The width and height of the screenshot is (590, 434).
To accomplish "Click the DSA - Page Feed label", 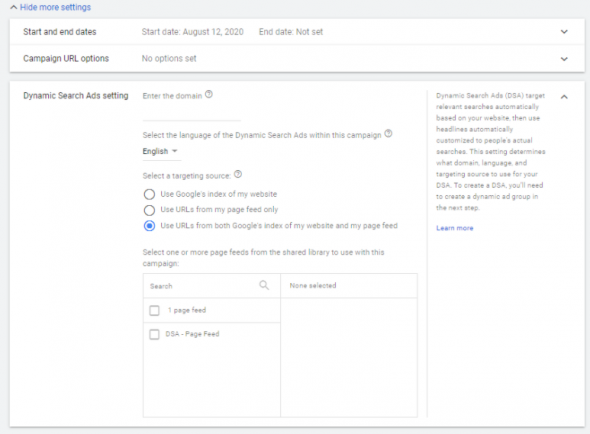I will [x=192, y=334].
